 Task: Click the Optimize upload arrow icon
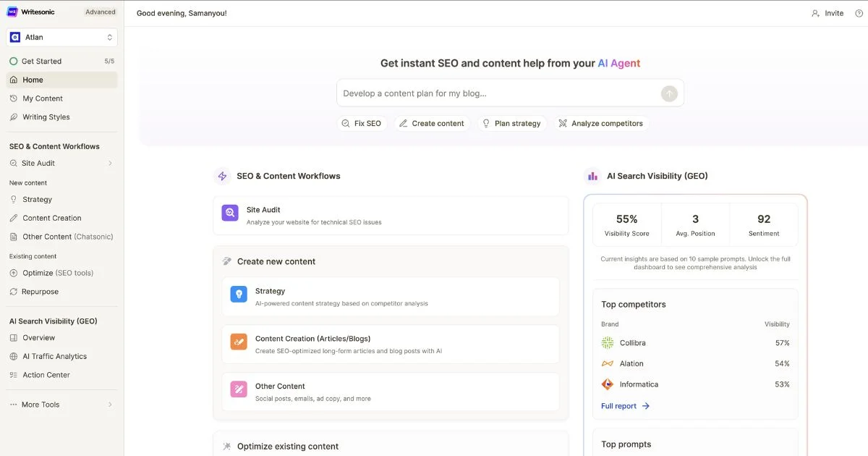pyautogui.click(x=14, y=273)
